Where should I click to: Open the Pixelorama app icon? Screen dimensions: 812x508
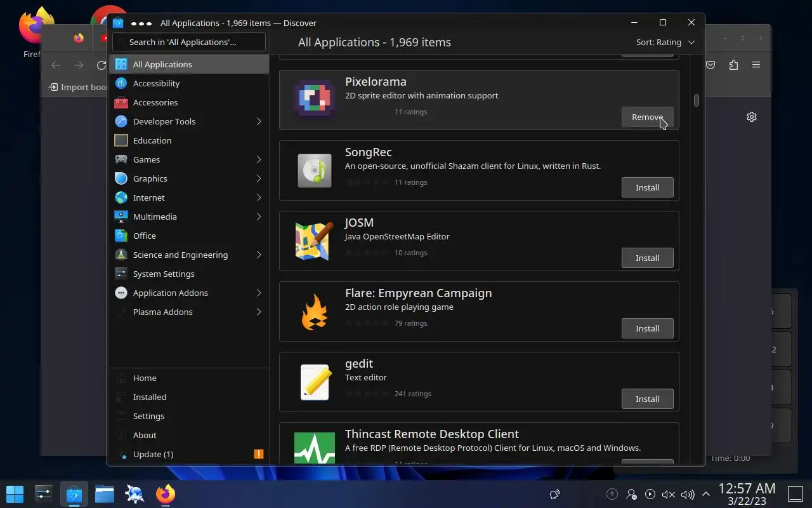coord(315,100)
